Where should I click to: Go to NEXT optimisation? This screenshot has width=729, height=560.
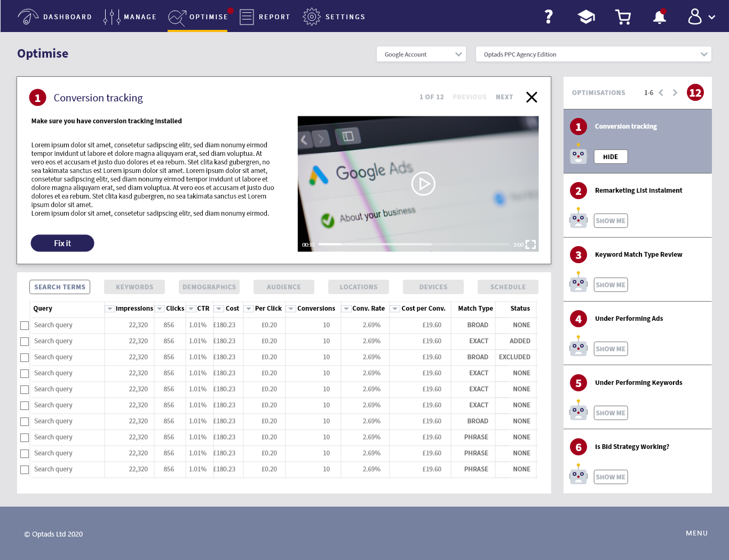click(x=504, y=97)
